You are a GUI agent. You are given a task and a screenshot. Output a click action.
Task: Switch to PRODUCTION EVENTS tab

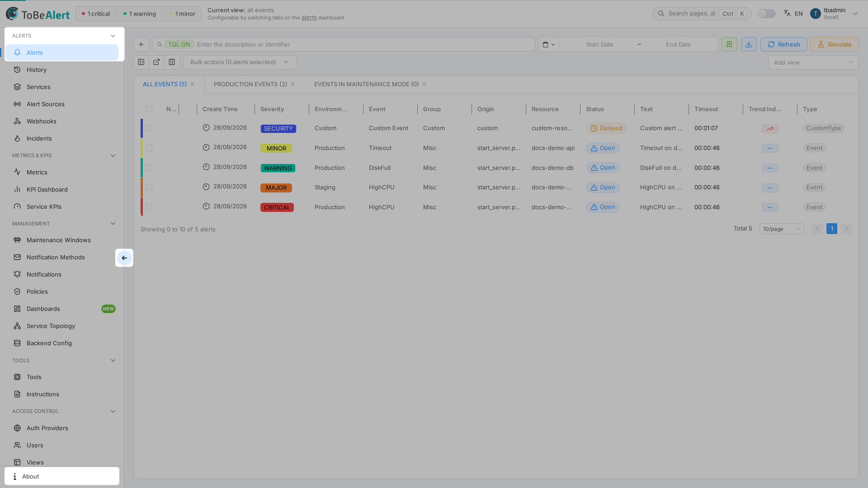(250, 84)
